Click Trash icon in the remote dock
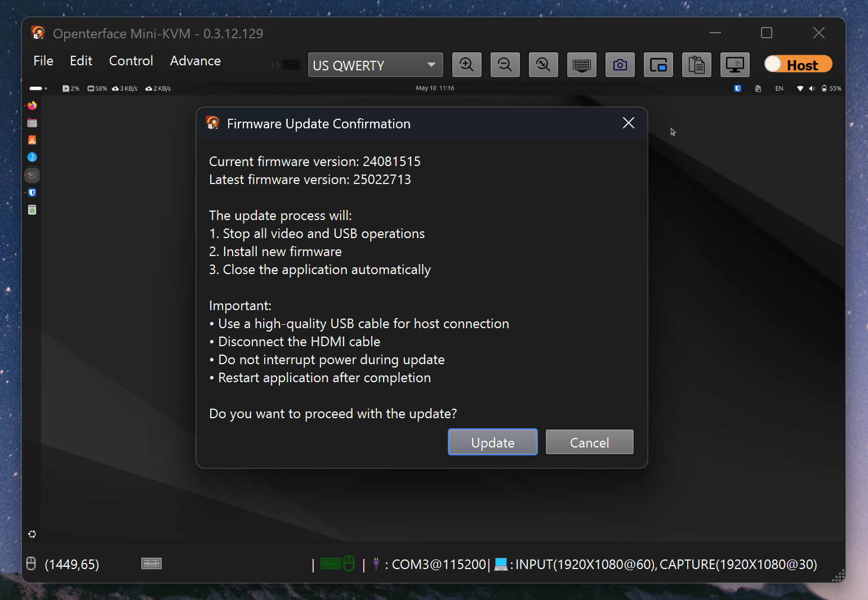The image size is (868, 600). point(32,210)
